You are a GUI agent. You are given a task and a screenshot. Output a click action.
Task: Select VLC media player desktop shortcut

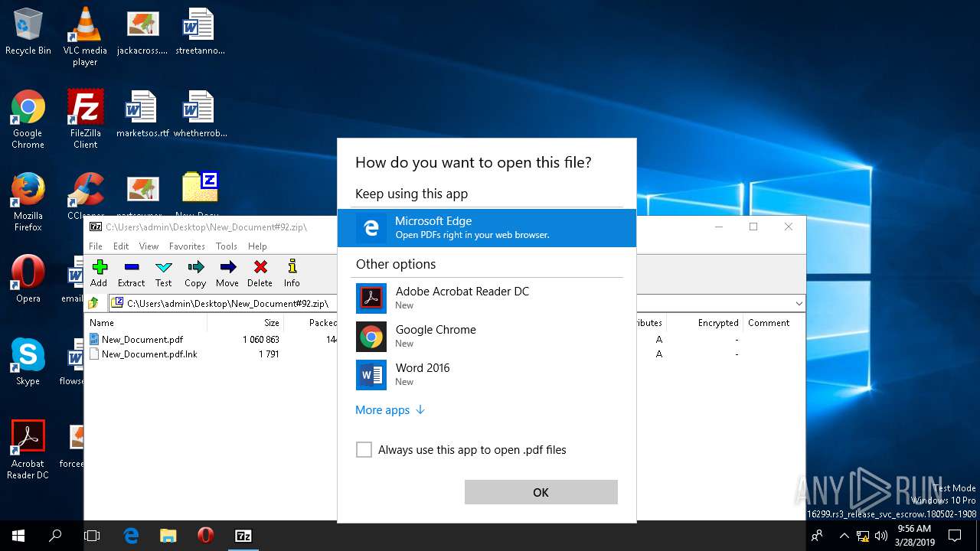pyautogui.click(x=85, y=37)
